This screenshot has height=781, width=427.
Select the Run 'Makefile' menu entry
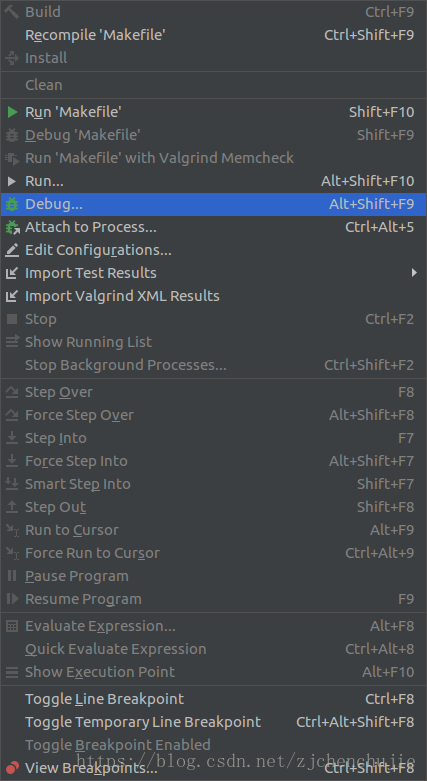click(x=213, y=112)
